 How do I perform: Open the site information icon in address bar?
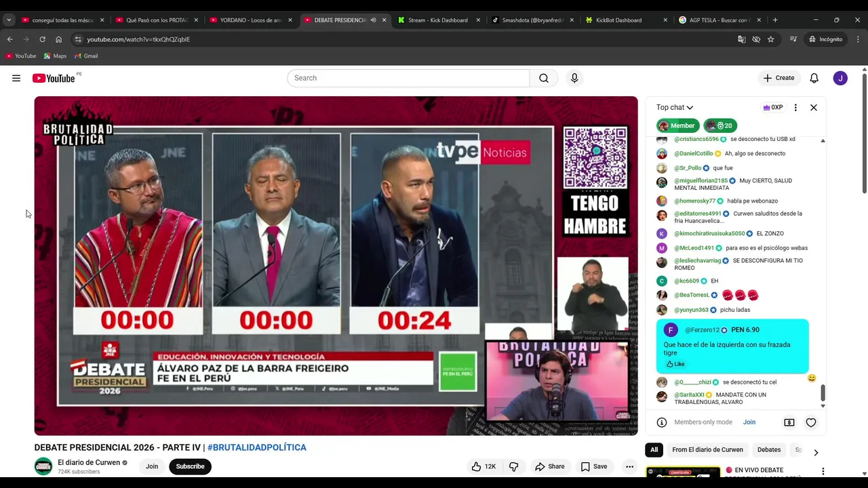tap(78, 39)
